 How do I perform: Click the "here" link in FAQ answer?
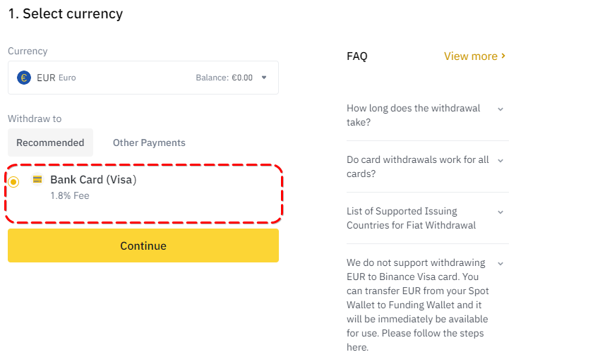click(357, 347)
